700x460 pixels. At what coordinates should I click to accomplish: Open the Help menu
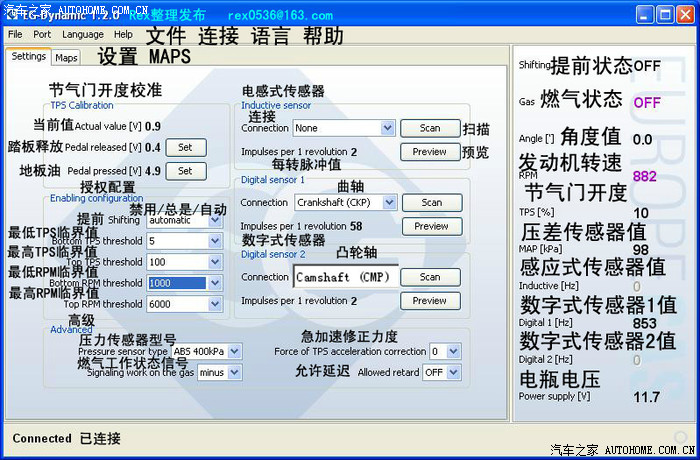[123, 34]
